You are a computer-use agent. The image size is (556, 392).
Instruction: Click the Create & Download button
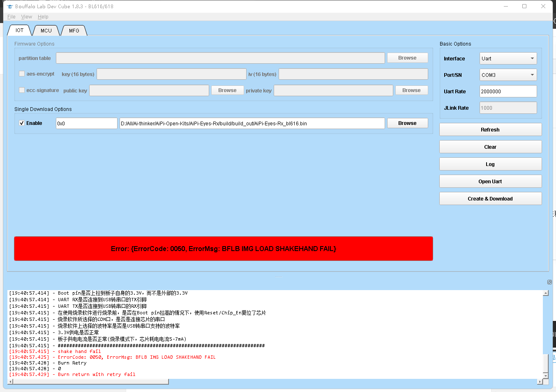(x=490, y=198)
